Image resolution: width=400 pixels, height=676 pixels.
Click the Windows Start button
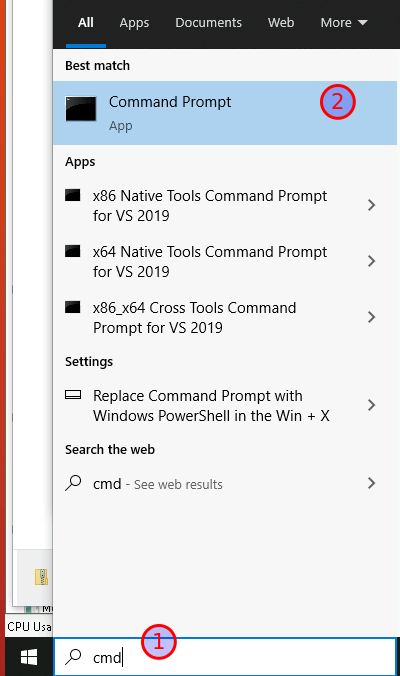point(28,657)
